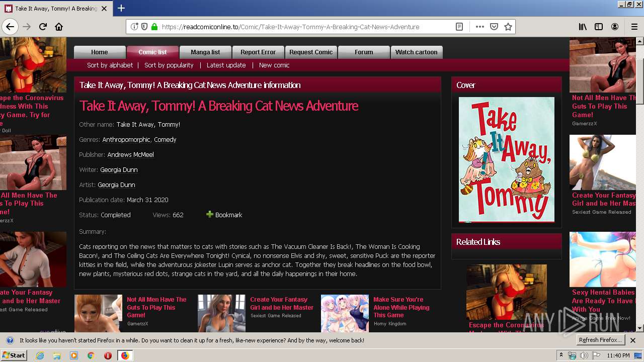The image size is (644, 362).
Task: Click the taskbar clock showing 11:40 PM
Action: [x=618, y=355]
